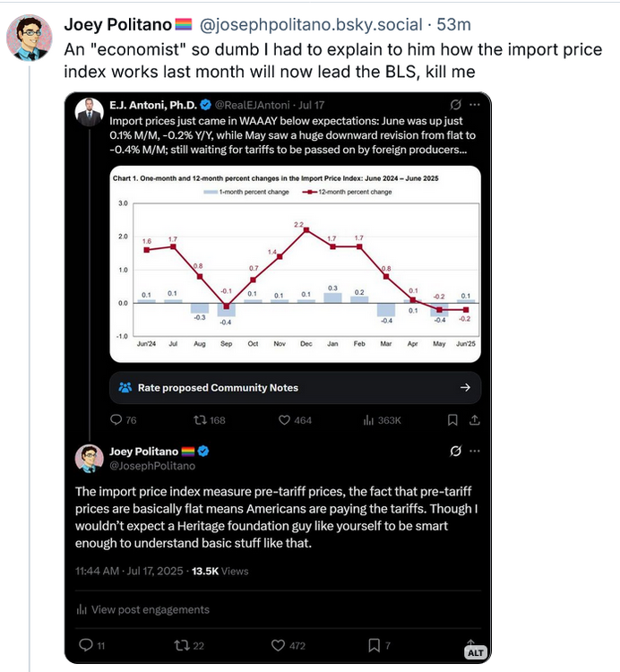Bookmark E.J. Antoni's tweet
Screen dimensions: 620x672
click(451, 419)
